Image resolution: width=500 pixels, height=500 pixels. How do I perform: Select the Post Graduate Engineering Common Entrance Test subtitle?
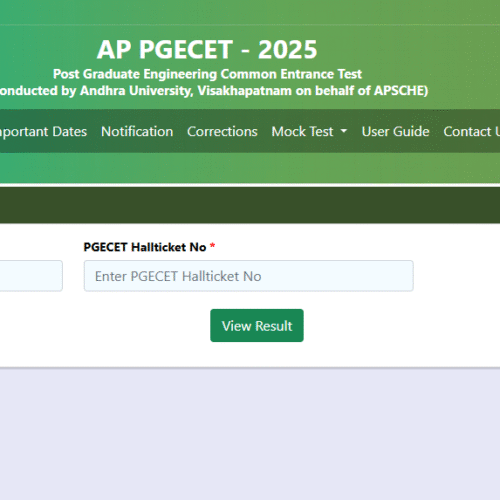tap(207, 74)
